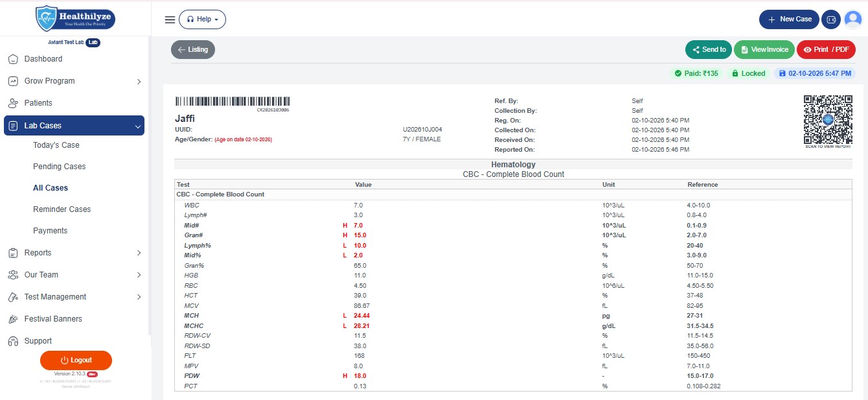868x400 pixels.
Task: Click the Locked status badge
Action: pos(748,73)
